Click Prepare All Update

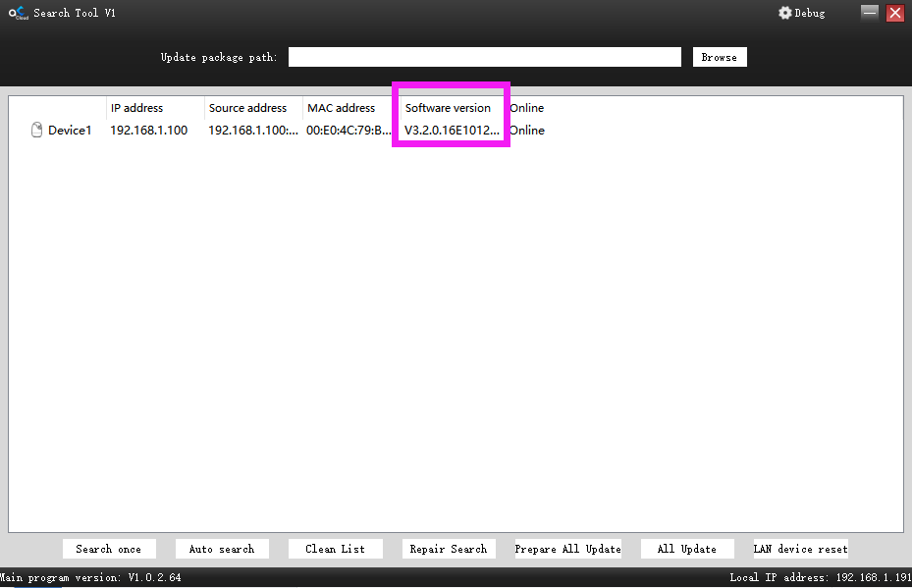(x=567, y=549)
